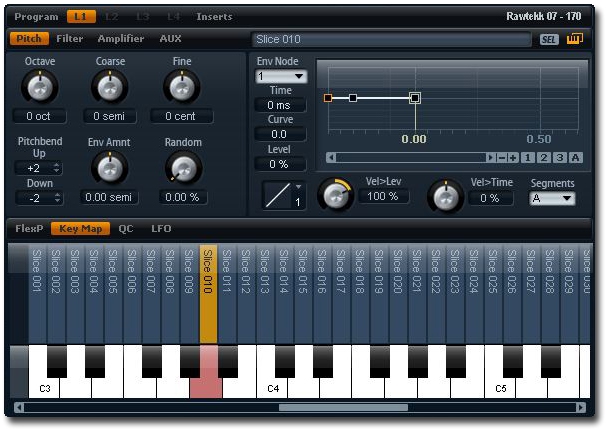Open the Env Node dropdown
Image resolution: width=606 pixels, height=429 pixels.
coord(281,76)
